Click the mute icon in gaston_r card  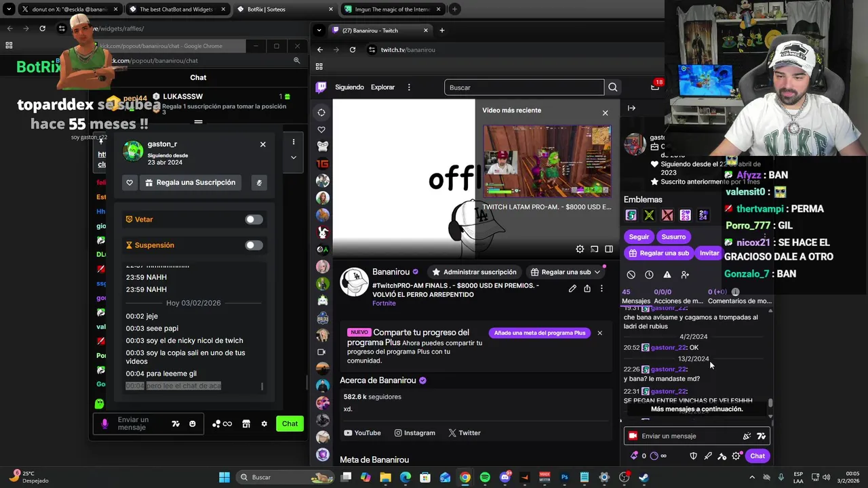258,182
